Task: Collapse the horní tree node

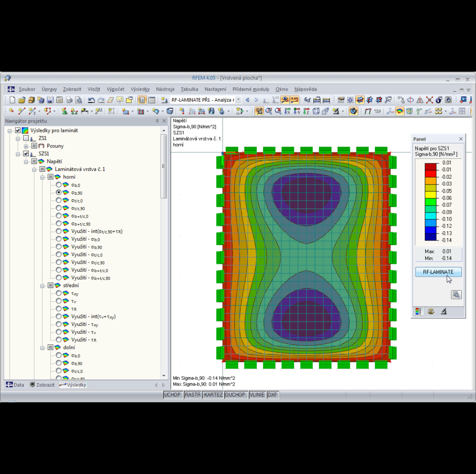Action: (43, 177)
